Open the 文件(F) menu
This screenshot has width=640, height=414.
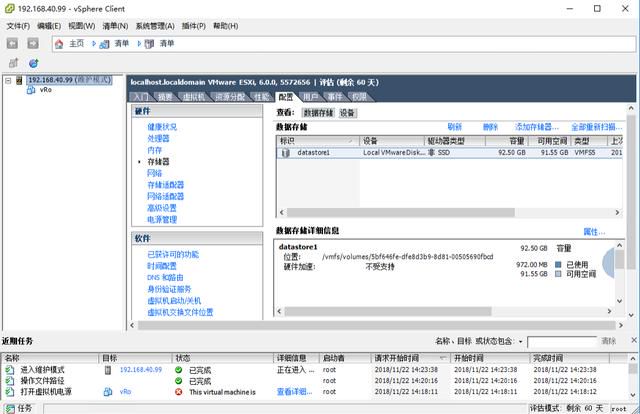tap(18, 26)
